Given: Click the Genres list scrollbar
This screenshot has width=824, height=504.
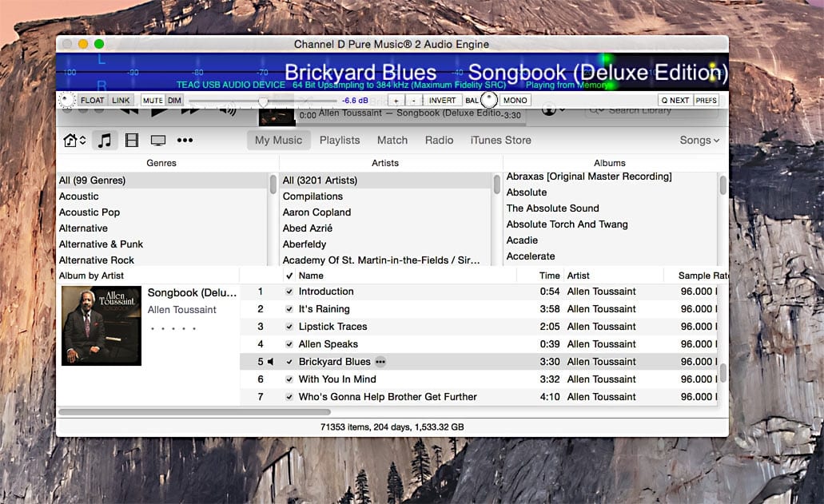Looking at the screenshot, I should coord(273,185).
